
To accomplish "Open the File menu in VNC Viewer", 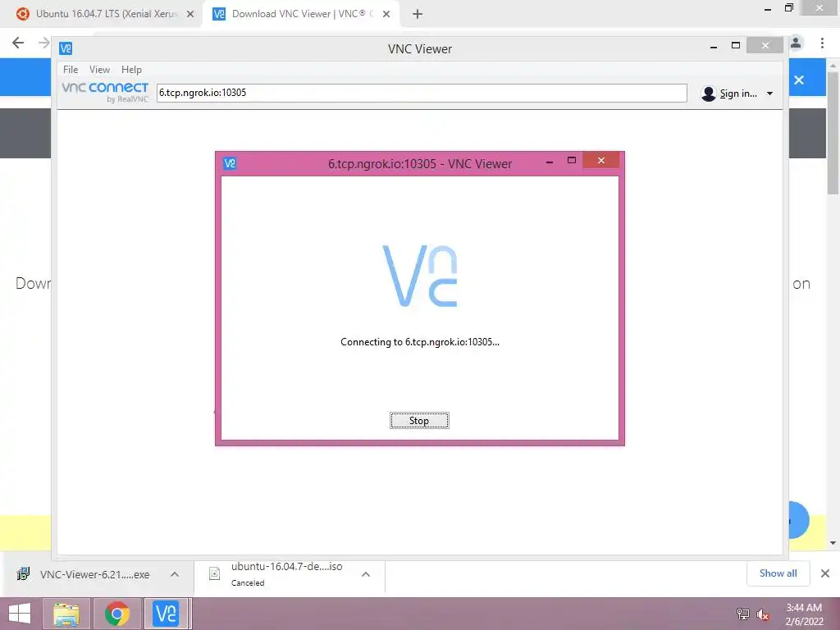I will (x=71, y=70).
